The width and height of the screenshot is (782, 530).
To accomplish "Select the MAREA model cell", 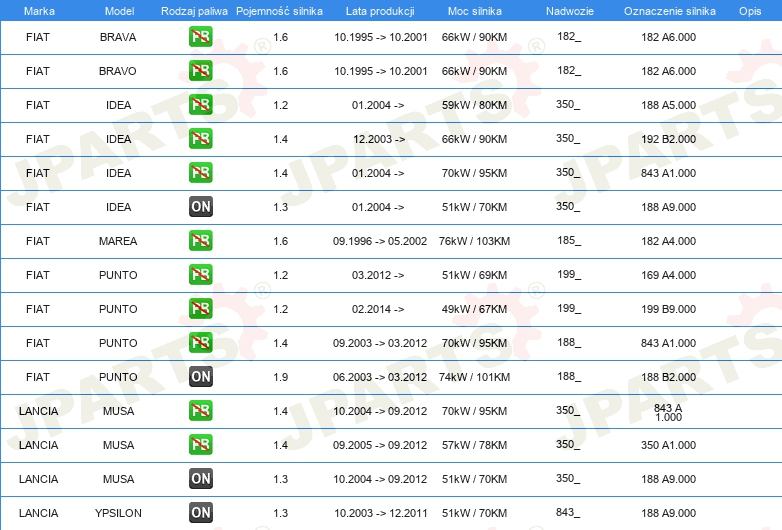I will (x=118, y=241).
